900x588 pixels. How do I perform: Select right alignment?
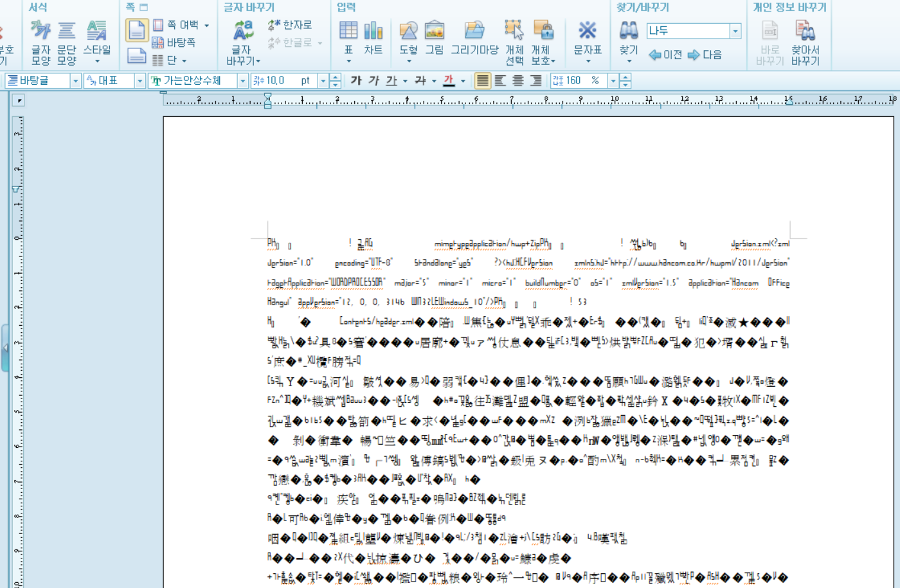tap(535, 80)
